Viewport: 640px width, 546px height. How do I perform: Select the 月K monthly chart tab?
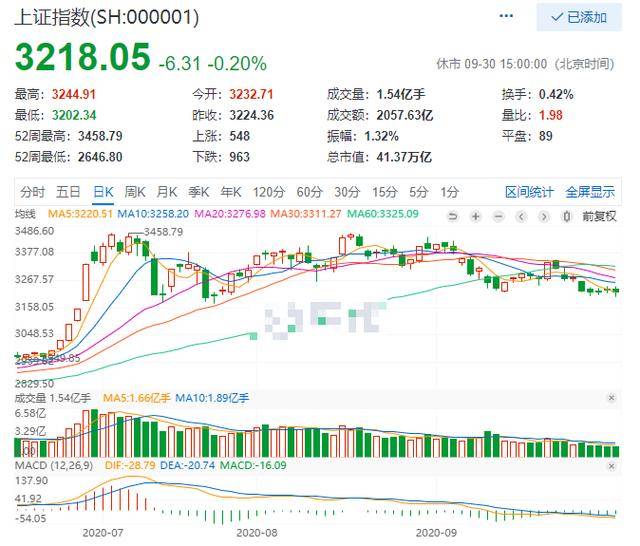(x=167, y=192)
